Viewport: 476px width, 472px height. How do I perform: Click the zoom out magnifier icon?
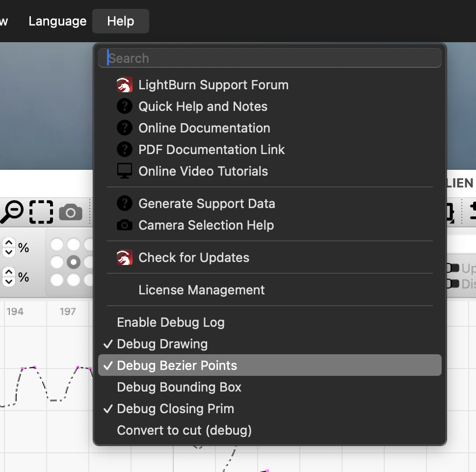(12, 211)
